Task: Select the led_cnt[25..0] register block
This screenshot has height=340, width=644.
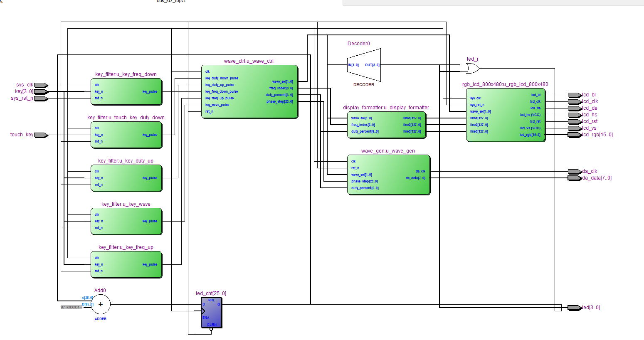Action: [x=212, y=313]
